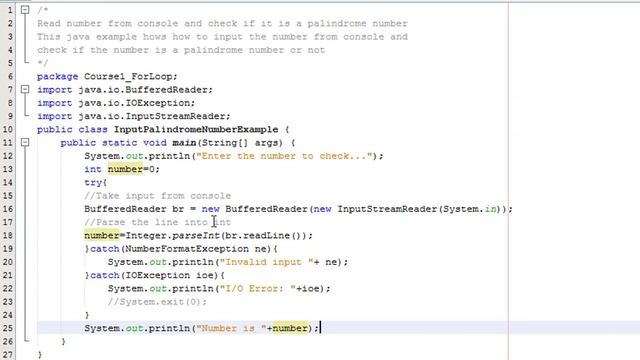Image resolution: width=640 pixels, height=360 pixels.
Task: Click the "Invalid input " string
Action: point(267,262)
